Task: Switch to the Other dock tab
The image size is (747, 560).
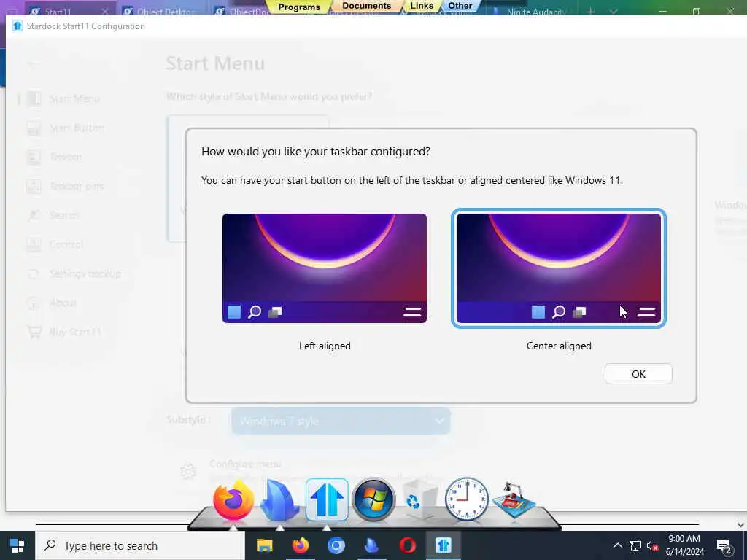Action: point(460,6)
